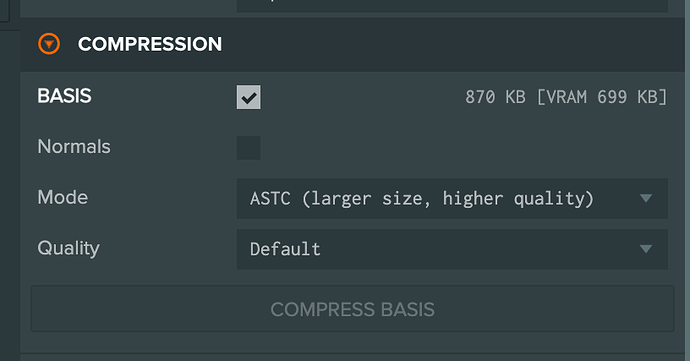Click the checkmark inside the BASIS box
Screen dimensions: 690x361
[249, 98]
